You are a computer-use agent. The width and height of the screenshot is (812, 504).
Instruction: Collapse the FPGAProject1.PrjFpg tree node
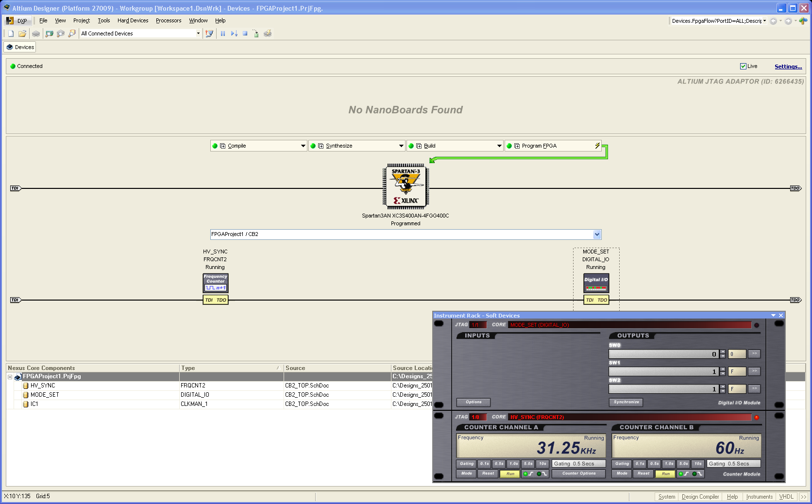tap(10, 377)
